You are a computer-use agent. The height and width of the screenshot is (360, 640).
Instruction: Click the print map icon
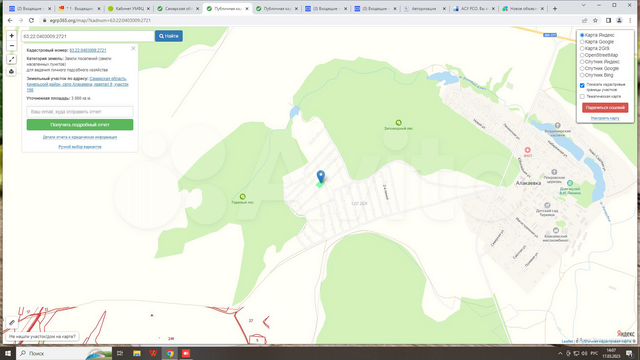point(11,71)
